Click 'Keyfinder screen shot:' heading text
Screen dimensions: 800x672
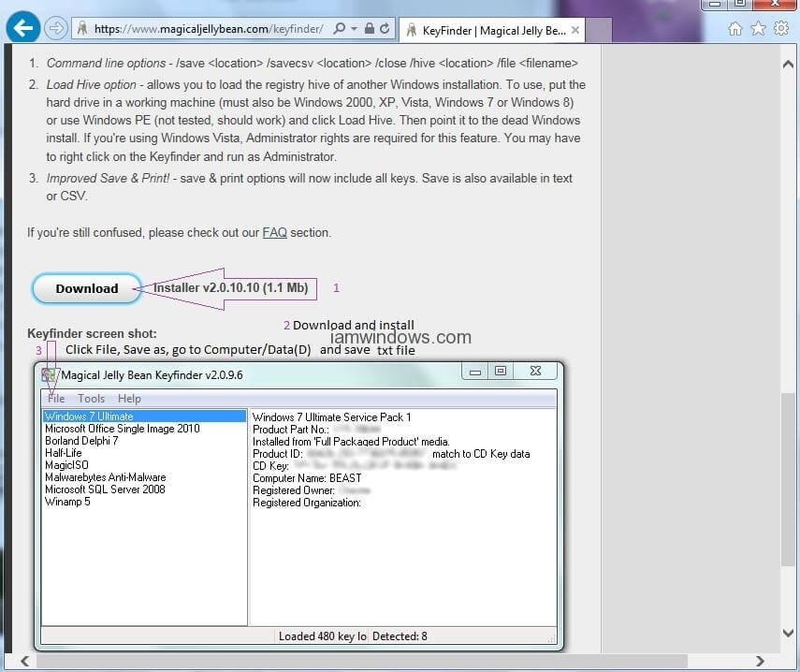(92, 334)
